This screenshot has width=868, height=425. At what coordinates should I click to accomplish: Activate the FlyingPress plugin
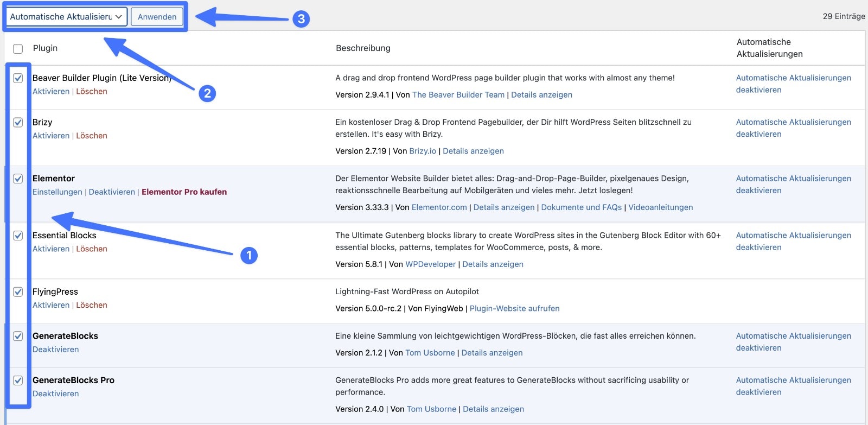click(x=51, y=305)
